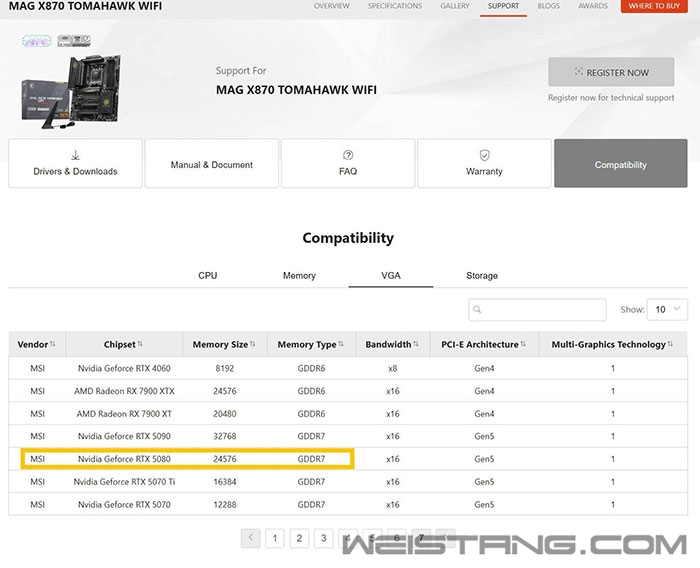Focus the compatibility table search field

(x=538, y=309)
